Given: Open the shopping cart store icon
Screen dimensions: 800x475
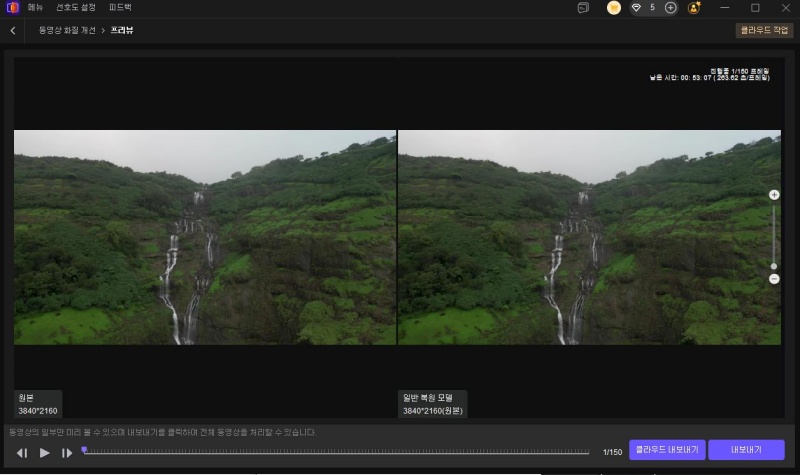Looking at the screenshot, I should pyautogui.click(x=614, y=8).
